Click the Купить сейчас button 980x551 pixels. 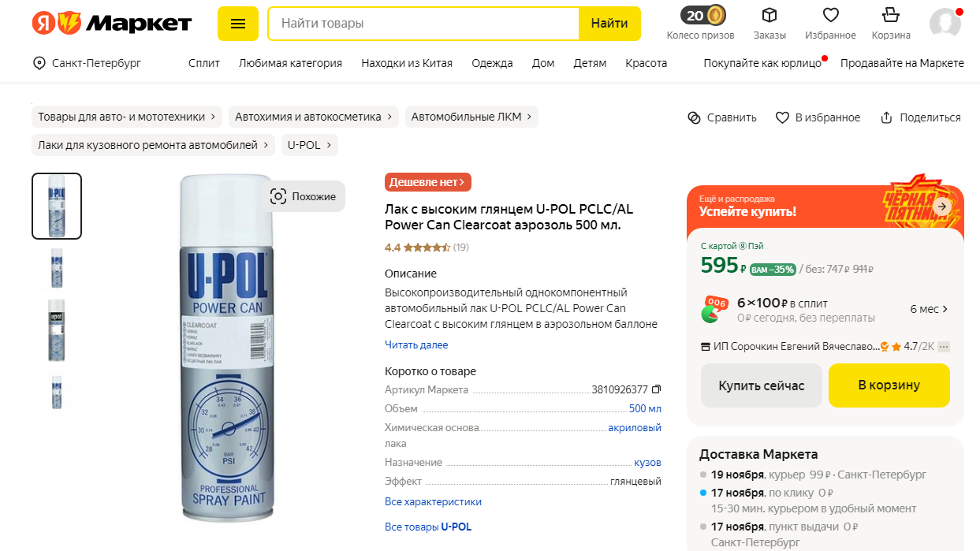point(761,385)
